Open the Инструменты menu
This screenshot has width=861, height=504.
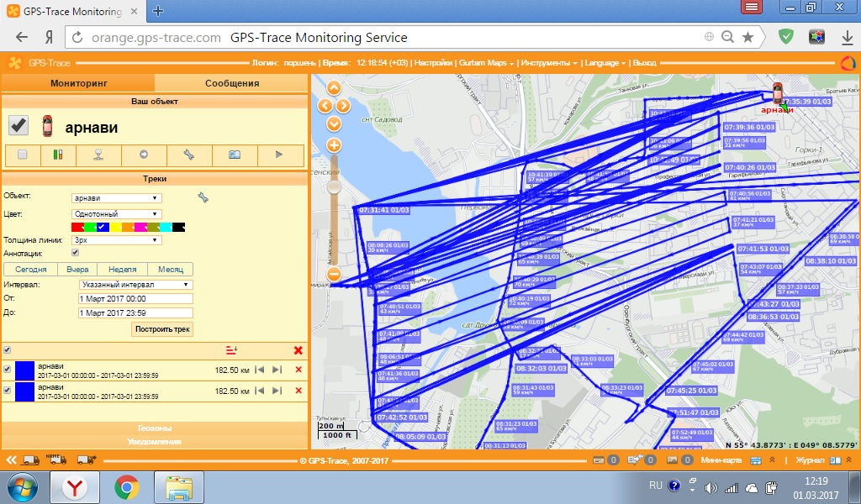pyautogui.click(x=548, y=63)
